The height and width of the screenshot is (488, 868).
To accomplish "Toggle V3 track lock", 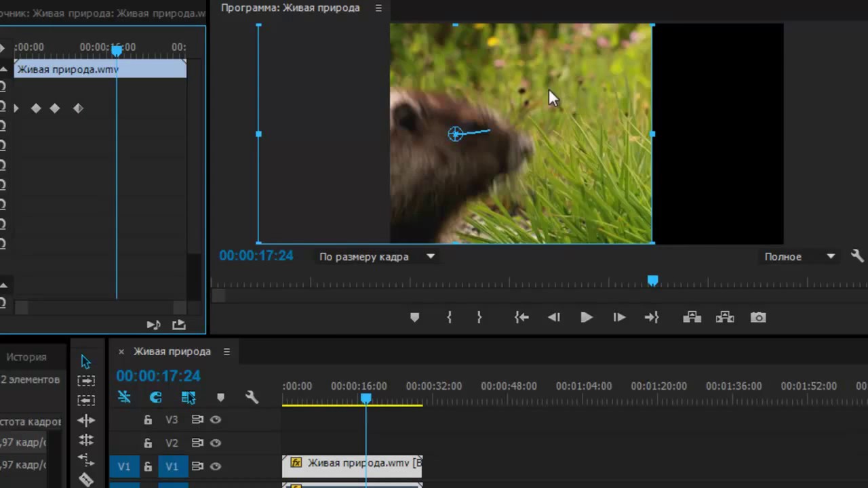I will coord(148,420).
